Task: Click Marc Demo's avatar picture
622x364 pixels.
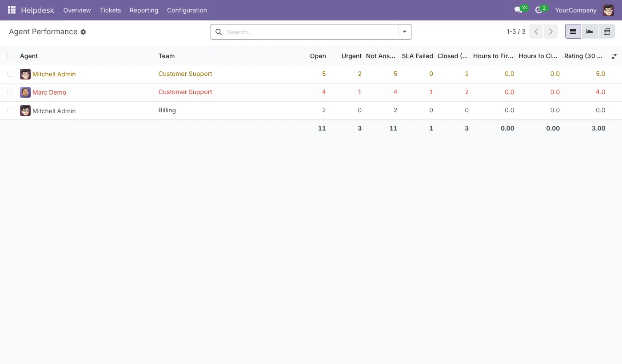Action: (25, 92)
